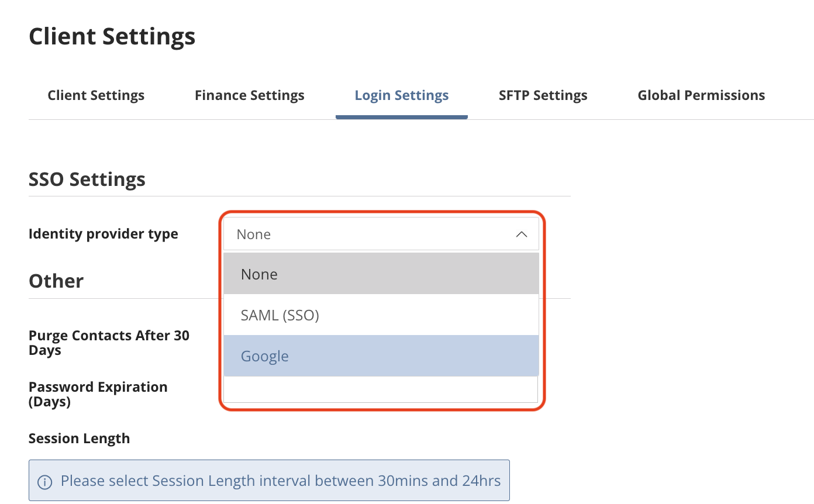
Task: Click the Session Length interval notice text
Action: point(281,481)
